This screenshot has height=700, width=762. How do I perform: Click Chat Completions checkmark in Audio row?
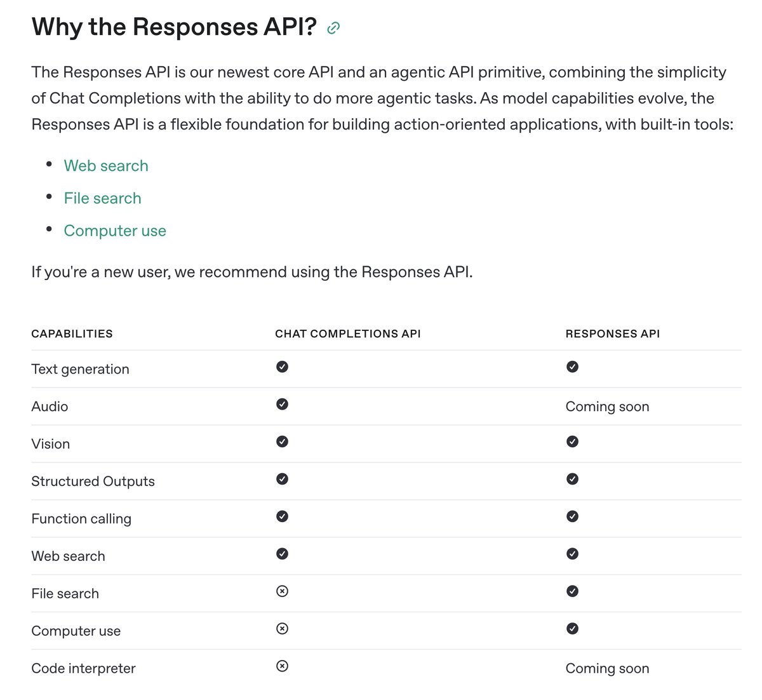click(x=283, y=404)
